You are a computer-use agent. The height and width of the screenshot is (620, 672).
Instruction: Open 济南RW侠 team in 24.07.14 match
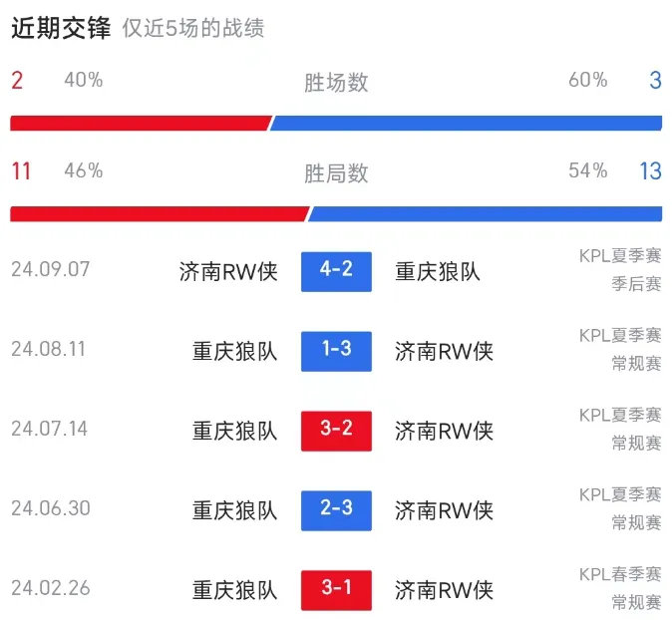coord(444,431)
